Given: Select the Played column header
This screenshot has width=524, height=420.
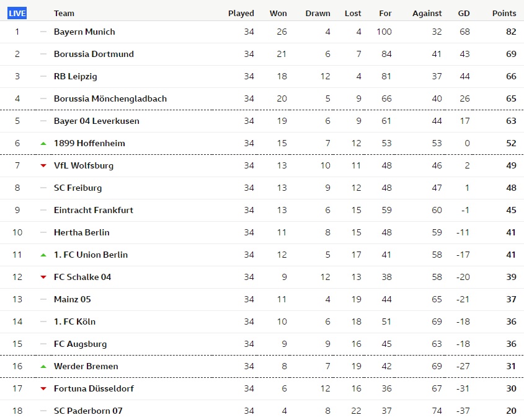Looking at the screenshot, I should [x=241, y=14].
